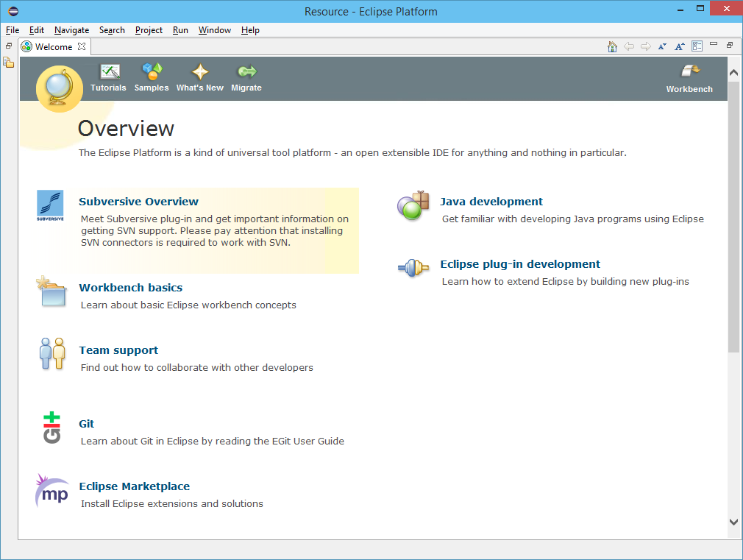Open the Navigate menu
This screenshot has height=560, width=743.
pyautogui.click(x=71, y=30)
